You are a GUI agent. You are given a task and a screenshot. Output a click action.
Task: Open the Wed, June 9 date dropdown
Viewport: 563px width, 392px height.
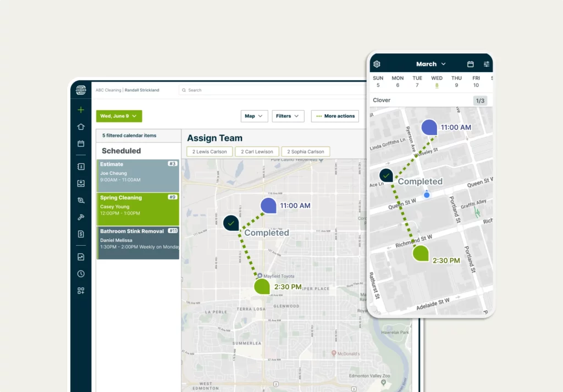[119, 116]
